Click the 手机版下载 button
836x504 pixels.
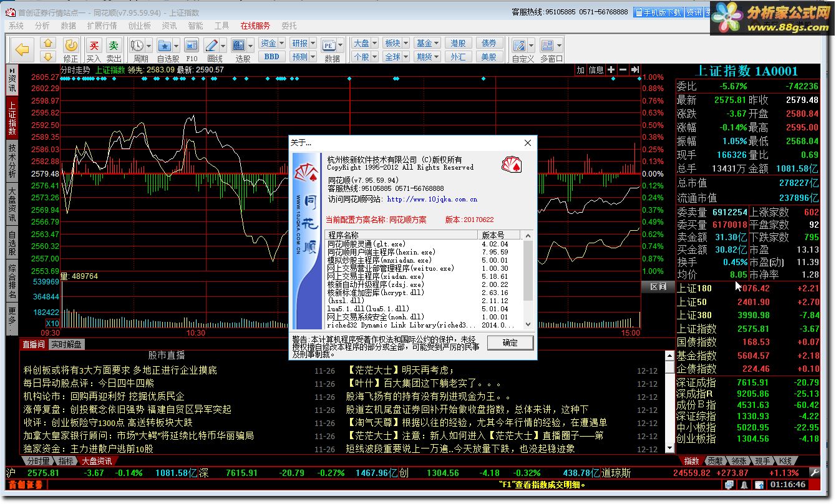tap(658, 12)
